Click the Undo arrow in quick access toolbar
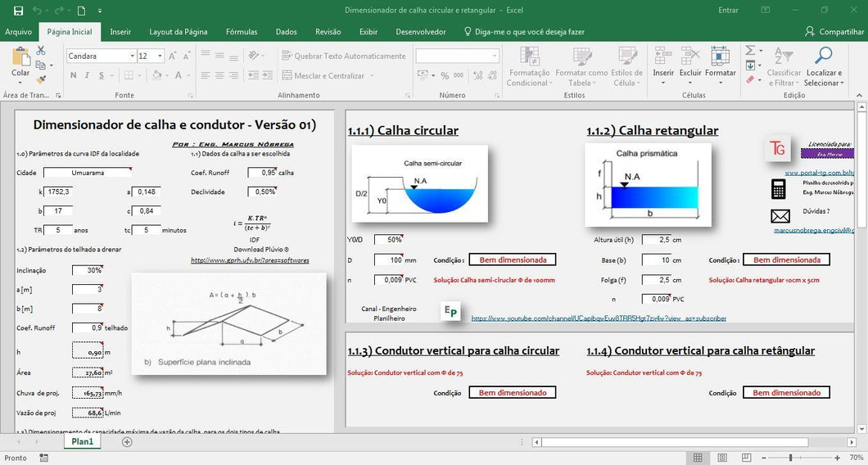Image resolution: width=868 pixels, height=465 pixels. 37,11
